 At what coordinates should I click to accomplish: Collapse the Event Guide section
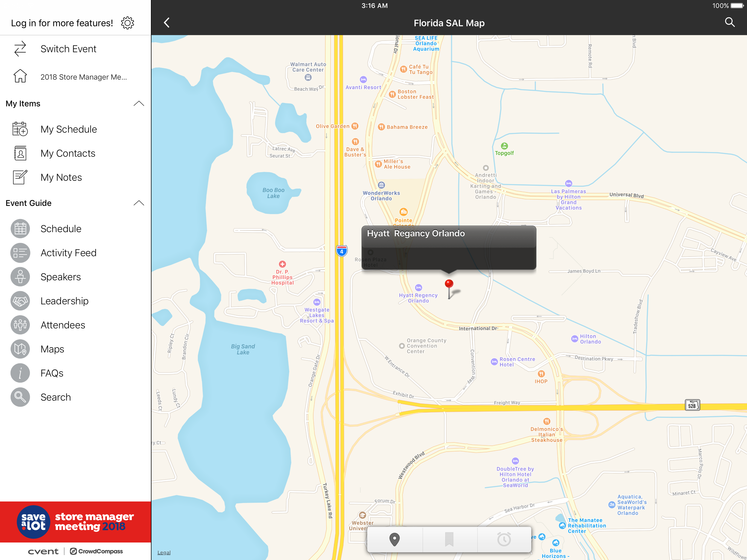pos(139,203)
